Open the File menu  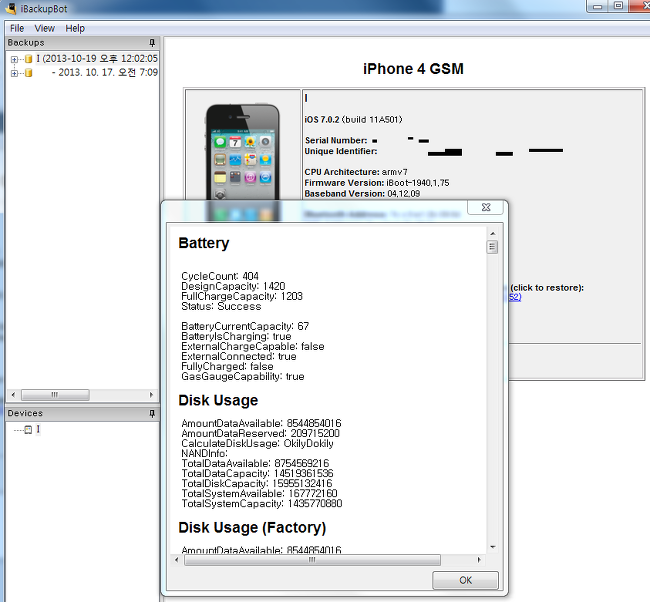[x=17, y=28]
